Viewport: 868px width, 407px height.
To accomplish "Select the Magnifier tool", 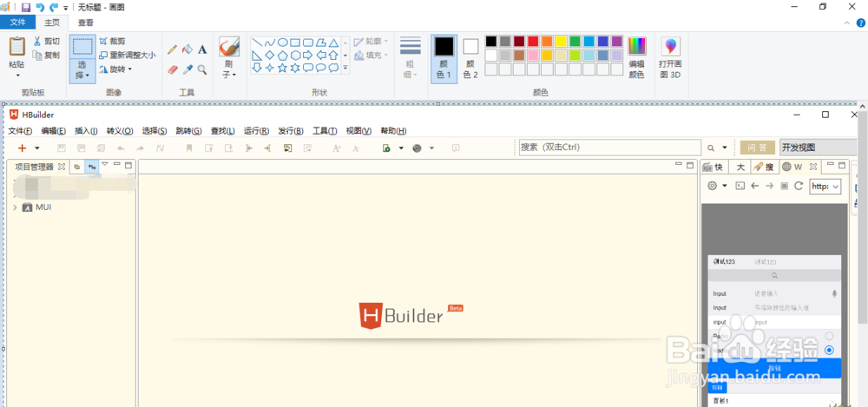I will 202,69.
